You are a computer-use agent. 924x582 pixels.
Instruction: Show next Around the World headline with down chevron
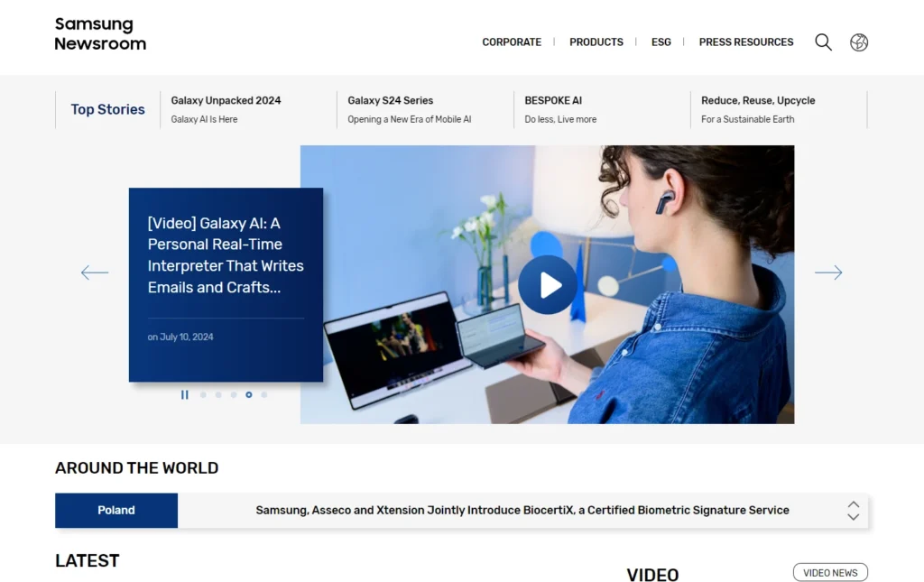click(854, 517)
